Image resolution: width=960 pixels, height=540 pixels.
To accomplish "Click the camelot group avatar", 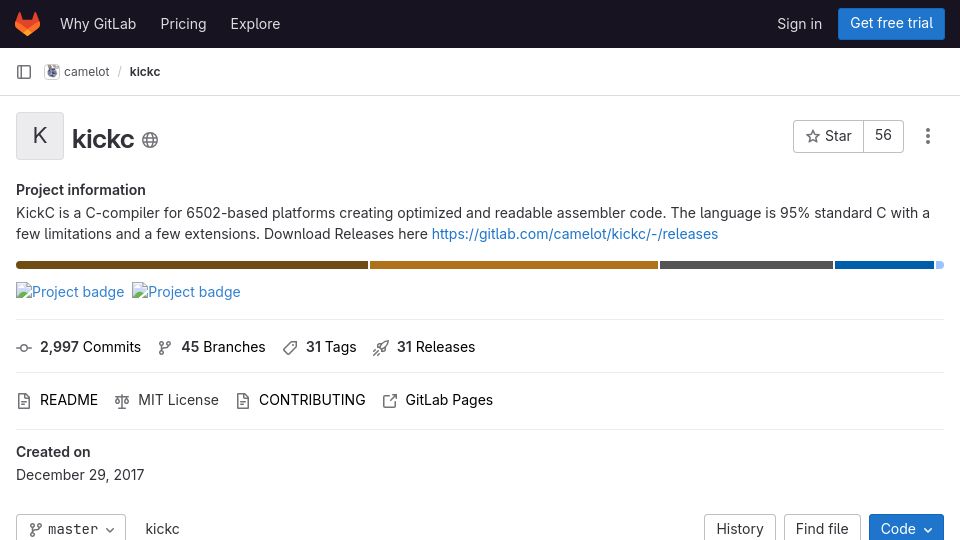I will point(52,72).
